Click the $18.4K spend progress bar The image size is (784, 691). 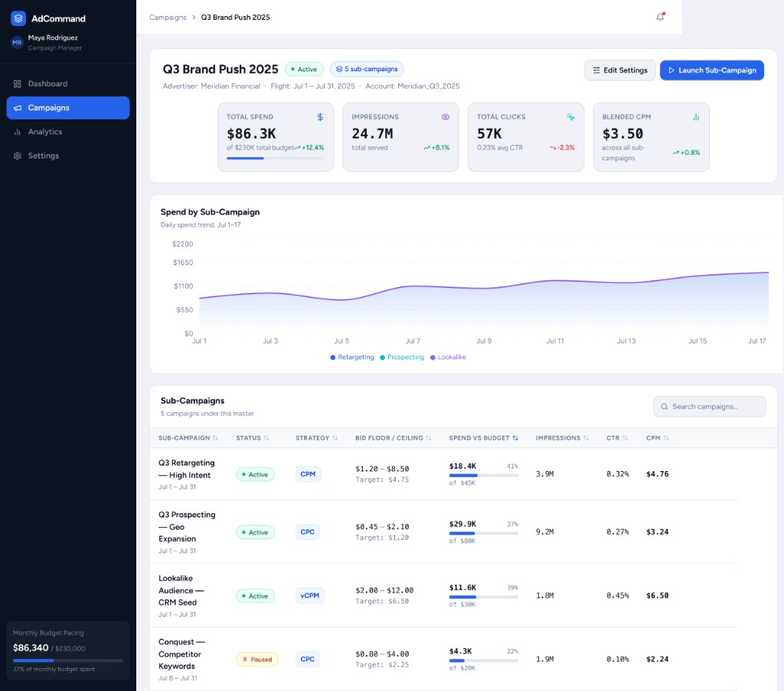point(484,475)
